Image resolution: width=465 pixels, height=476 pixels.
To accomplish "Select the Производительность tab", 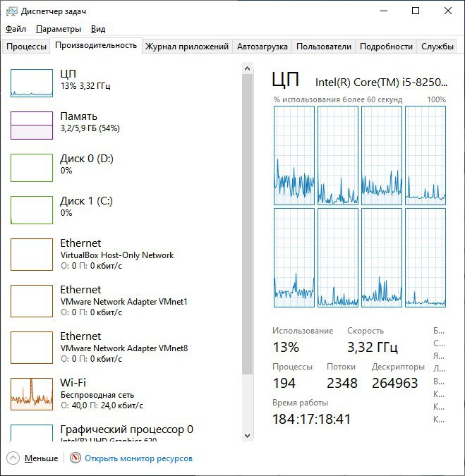I will [96, 46].
